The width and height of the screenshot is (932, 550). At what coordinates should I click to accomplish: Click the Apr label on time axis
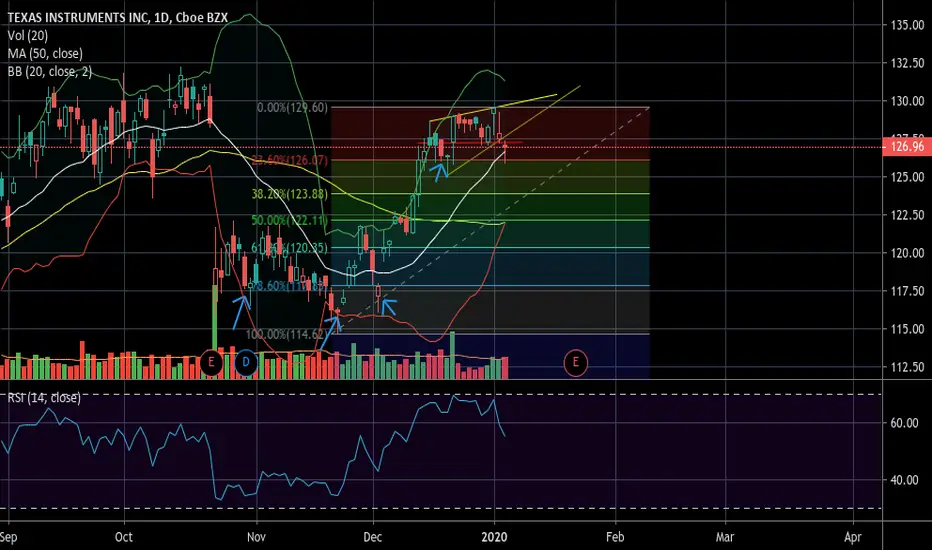[852, 537]
